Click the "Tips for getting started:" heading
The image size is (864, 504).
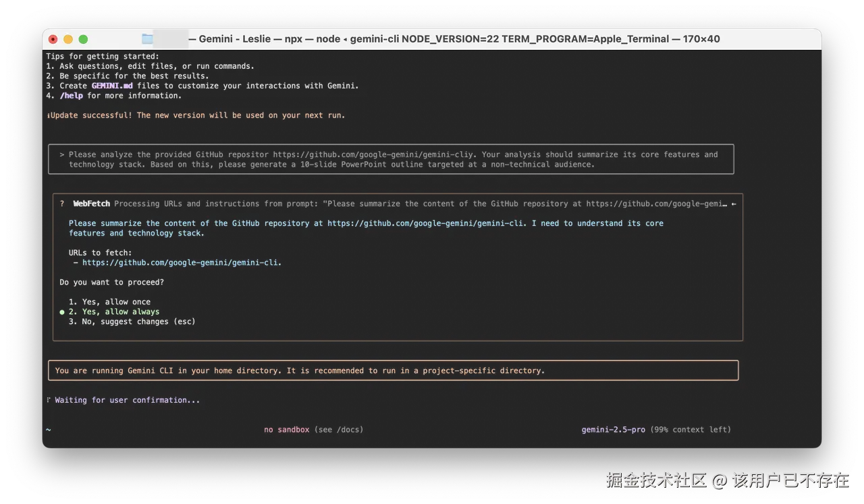103,56
